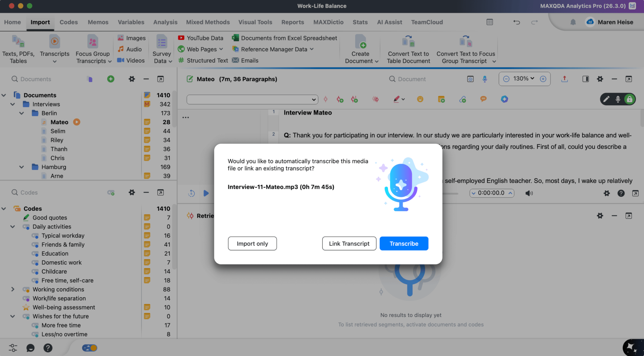Screen dimensions: 644x356
Task: Click the green add document icon
Action: 111,79
